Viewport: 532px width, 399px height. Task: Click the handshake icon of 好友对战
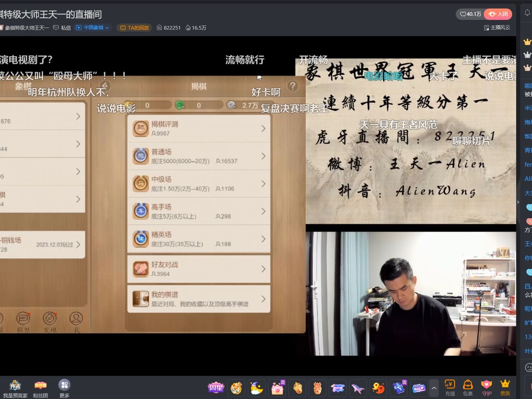[141, 269]
